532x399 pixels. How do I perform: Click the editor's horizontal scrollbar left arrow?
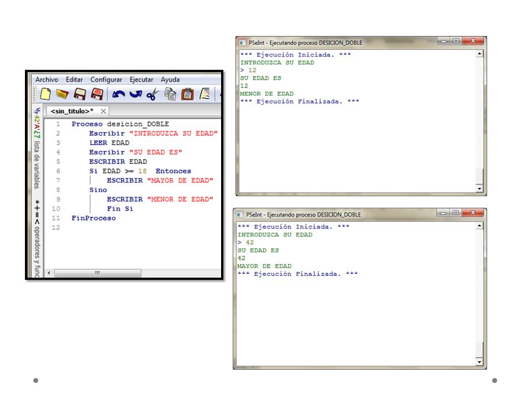(49, 273)
